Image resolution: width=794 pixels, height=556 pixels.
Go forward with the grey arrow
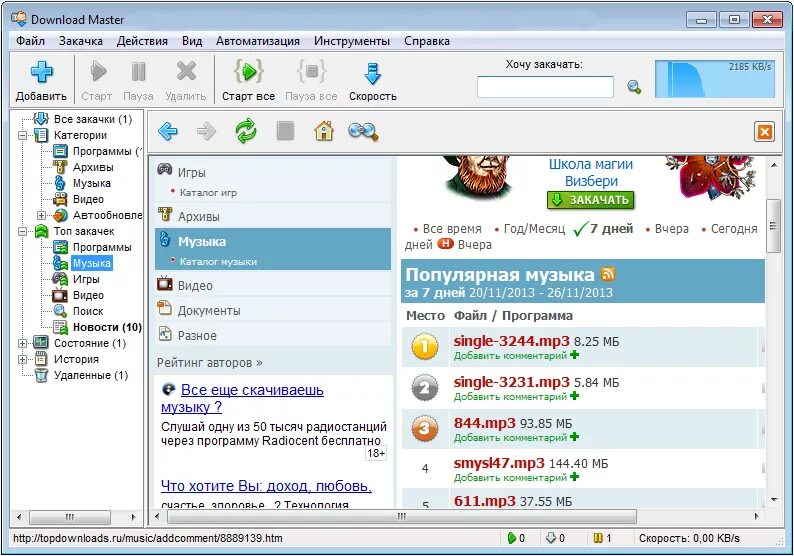tap(206, 132)
